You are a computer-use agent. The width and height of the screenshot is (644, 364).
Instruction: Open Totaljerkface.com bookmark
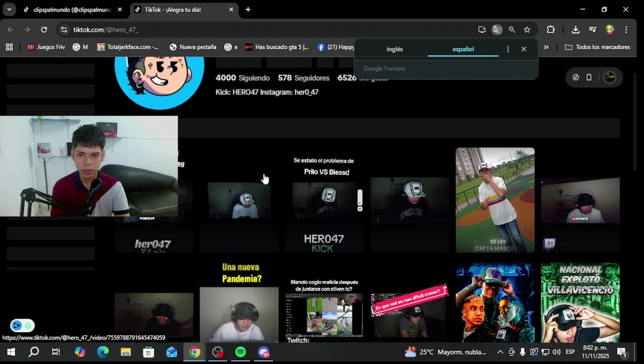[x=128, y=47]
